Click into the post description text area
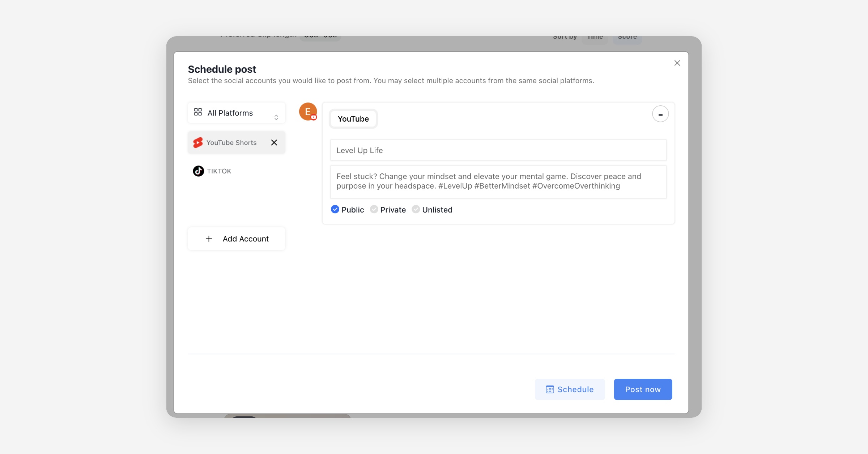This screenshot has height=454, width=868. pos(498,181)
